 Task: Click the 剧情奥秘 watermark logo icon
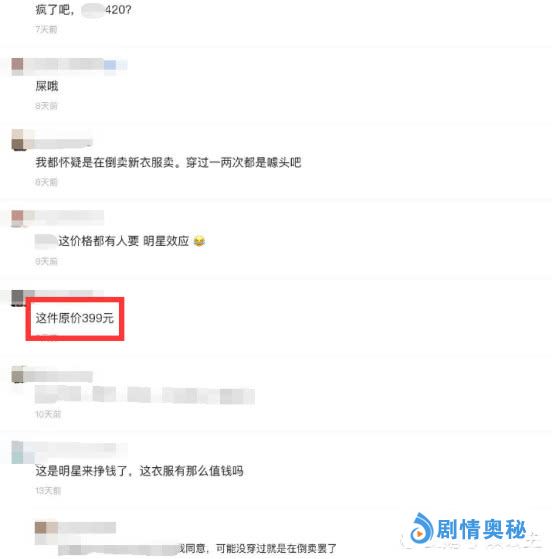click(421, 528)
